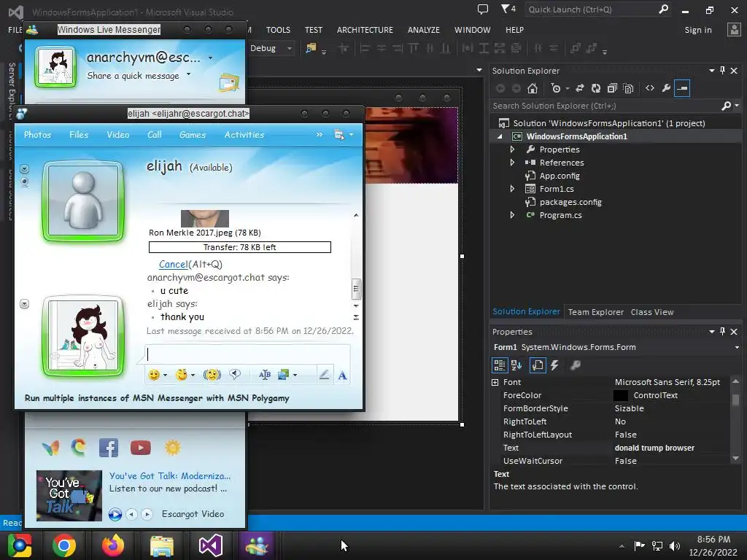Click the e-mail inbox icon in Messenger
Image resolution: width=747 pixels, height=560 pixels.
[229, 83]
